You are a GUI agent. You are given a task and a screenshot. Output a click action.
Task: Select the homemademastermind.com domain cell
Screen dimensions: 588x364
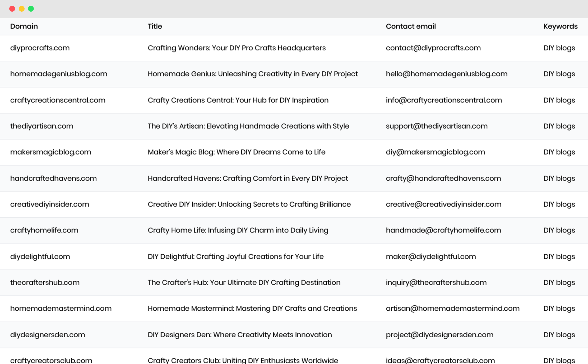[x=61, y=309]
